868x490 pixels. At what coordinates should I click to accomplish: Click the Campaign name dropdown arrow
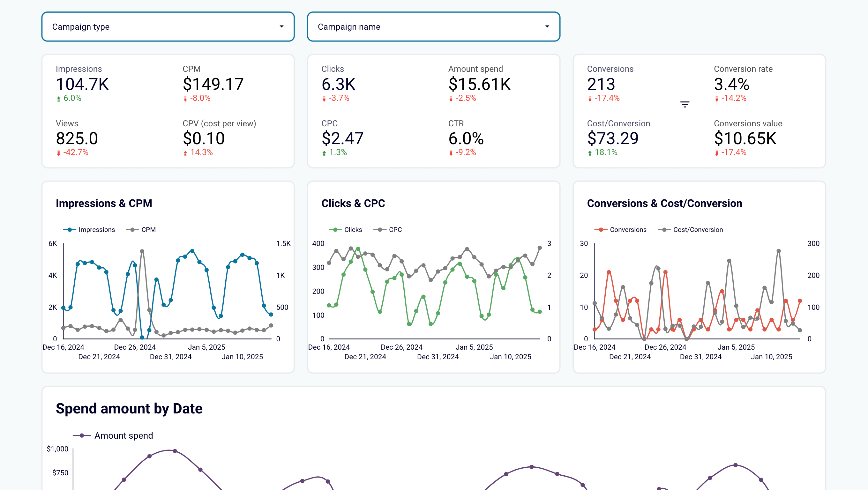tap(547, 26)
